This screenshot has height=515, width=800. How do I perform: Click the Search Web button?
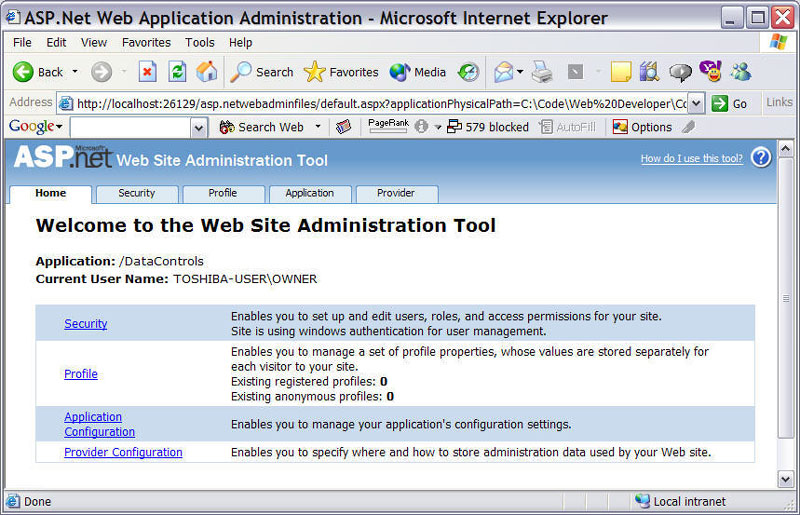coord(261,127)
